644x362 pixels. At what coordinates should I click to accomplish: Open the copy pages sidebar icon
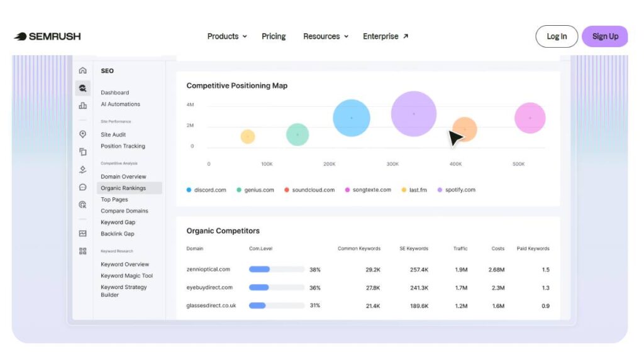coord(82,152)
